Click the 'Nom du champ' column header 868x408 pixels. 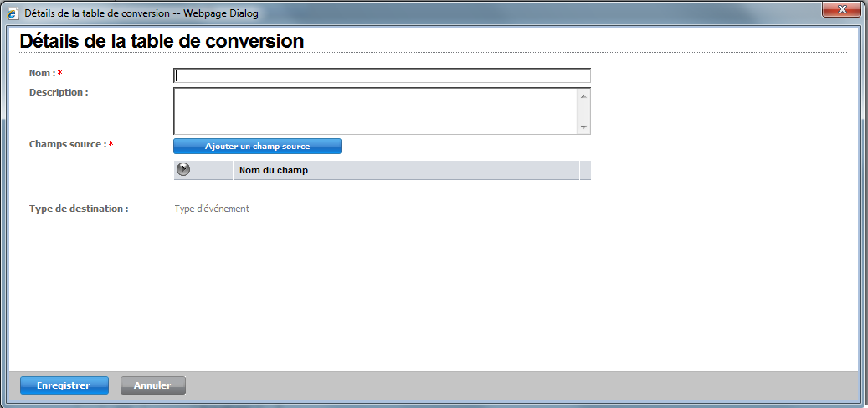(406, 170)
